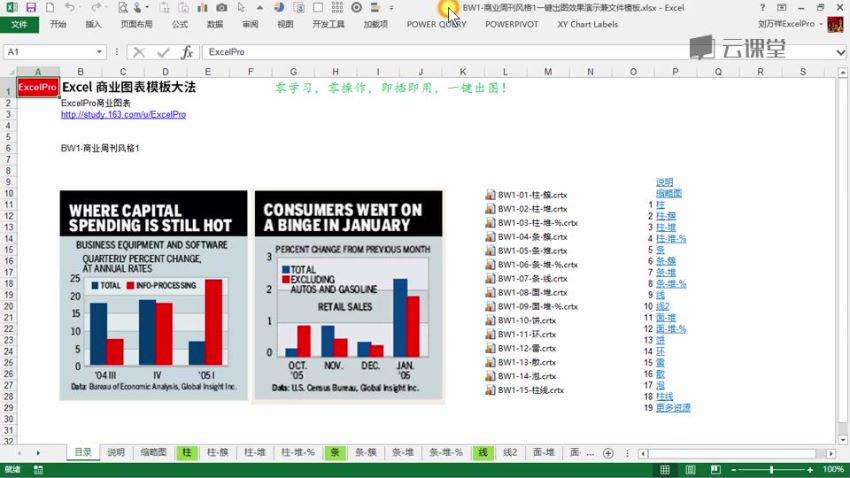Open the Name Box dropdown
The width and height of the screenshot is (850, 478).
99,52
